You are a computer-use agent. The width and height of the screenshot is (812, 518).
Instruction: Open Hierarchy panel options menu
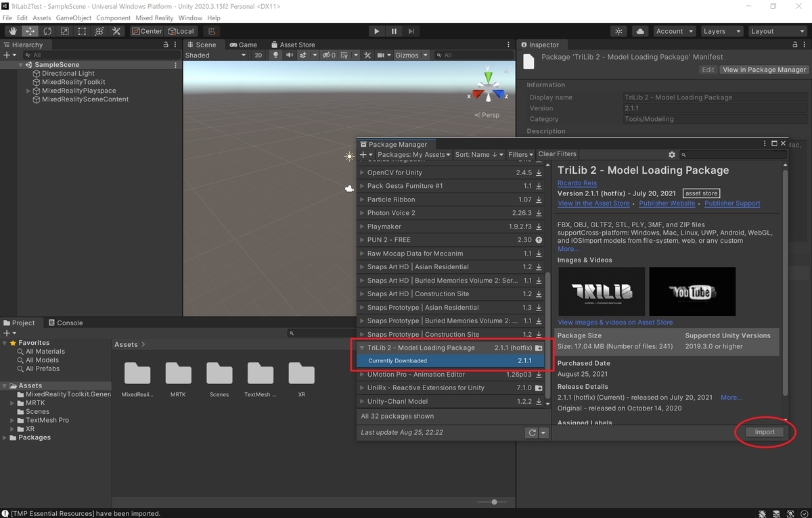[x=175, y=45]
